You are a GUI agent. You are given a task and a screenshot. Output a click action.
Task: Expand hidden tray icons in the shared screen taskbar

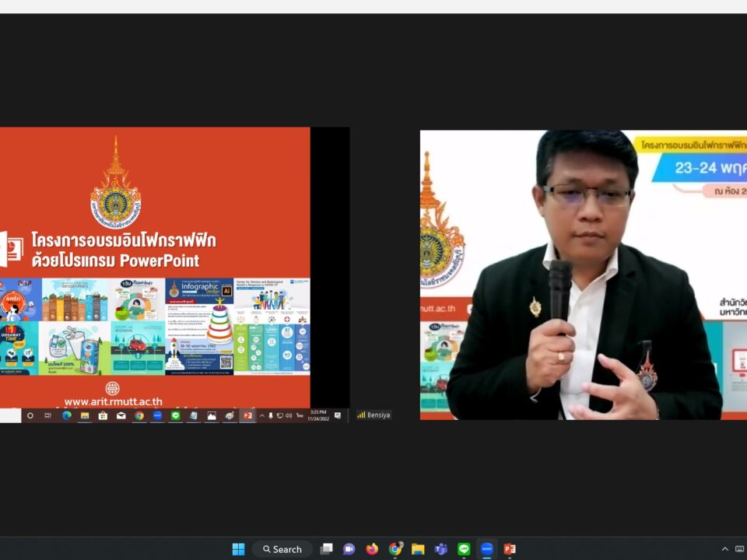tap(262, 415)
